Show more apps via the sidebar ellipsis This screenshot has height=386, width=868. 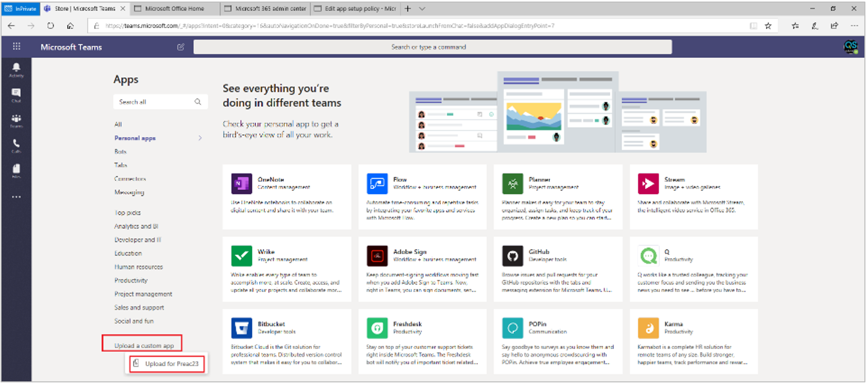tap(16, 197)
